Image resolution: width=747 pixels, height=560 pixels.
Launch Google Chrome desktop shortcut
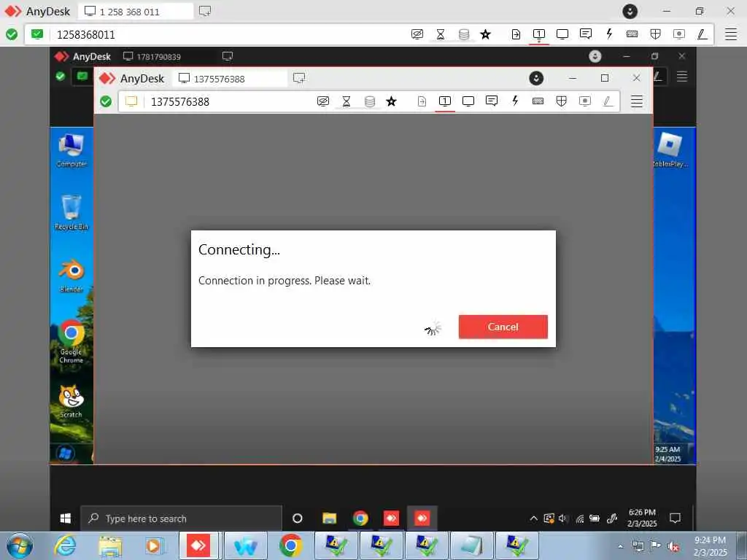71,342
